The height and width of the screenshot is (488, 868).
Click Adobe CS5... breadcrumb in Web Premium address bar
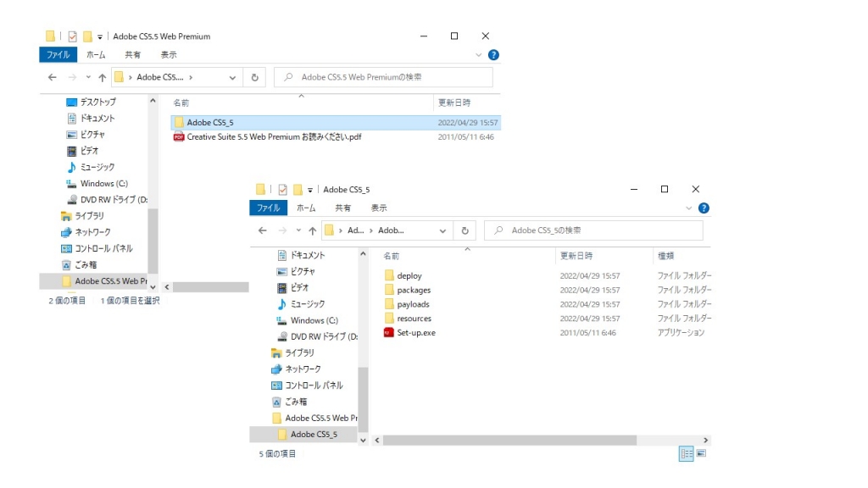(160, 77)
